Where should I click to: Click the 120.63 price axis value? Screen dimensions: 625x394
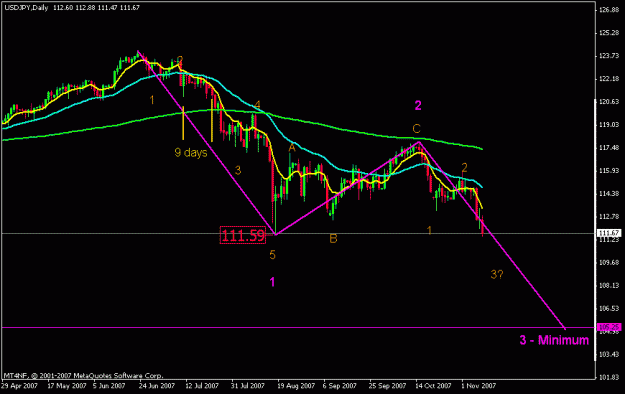[609, 102]
